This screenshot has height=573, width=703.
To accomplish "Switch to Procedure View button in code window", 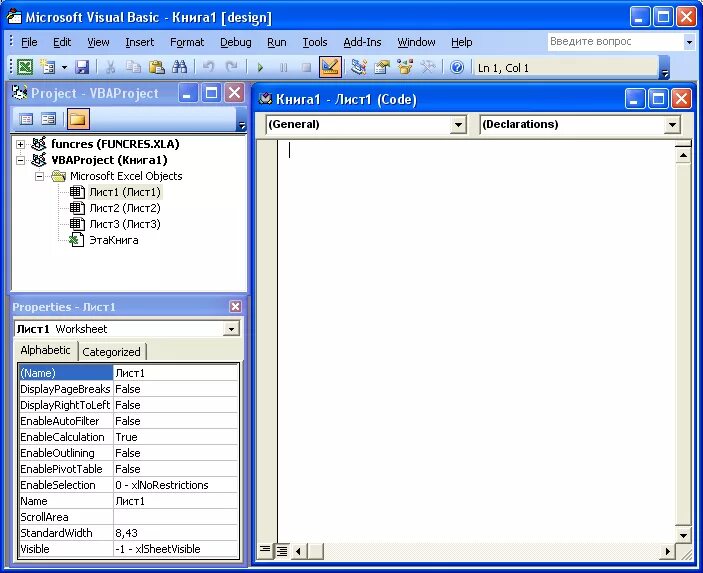I will 265,550.
